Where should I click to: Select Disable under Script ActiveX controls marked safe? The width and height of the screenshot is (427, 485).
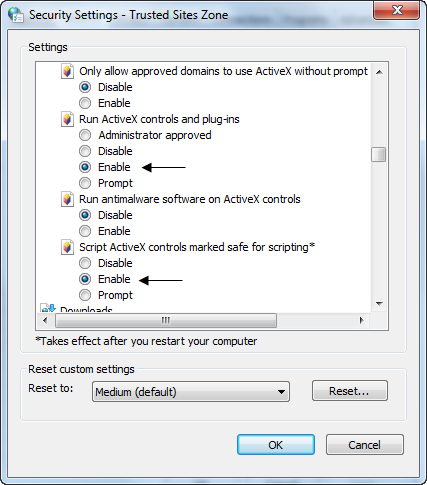85,263
